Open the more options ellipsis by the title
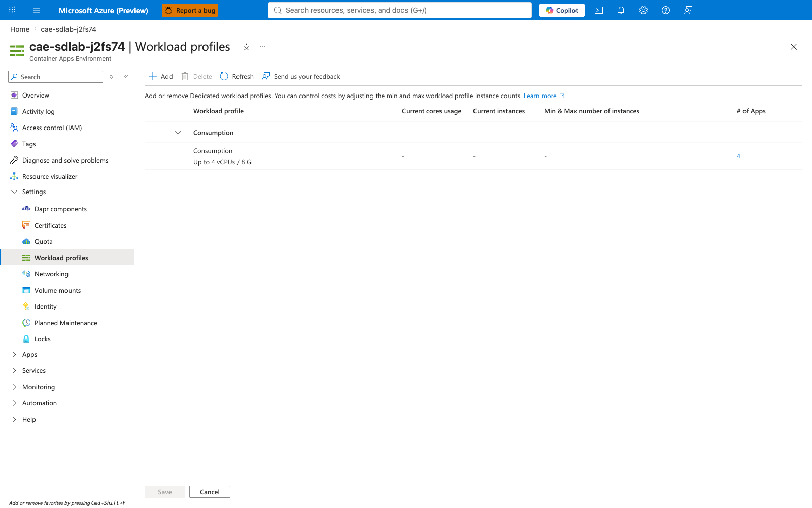The image size is (812, 508). pyautogui.click(x=262, y=47)
